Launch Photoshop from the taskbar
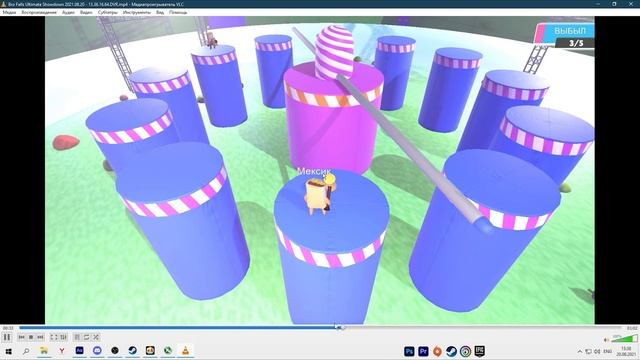This screenshot has height=360, width=640. click(409, 351)
